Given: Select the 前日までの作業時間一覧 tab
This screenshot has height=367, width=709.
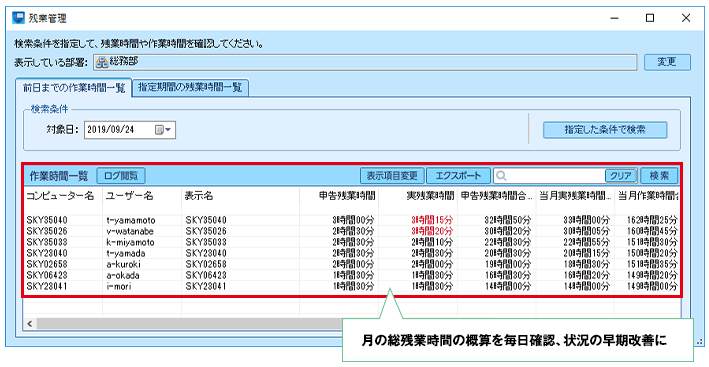Looking at the screenshot, I should 74,88.
